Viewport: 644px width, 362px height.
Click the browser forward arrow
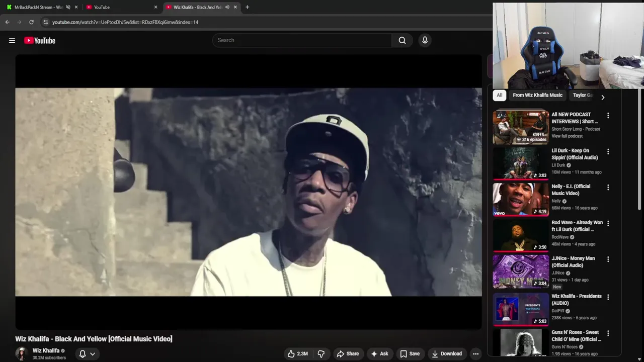coord(19,22)
